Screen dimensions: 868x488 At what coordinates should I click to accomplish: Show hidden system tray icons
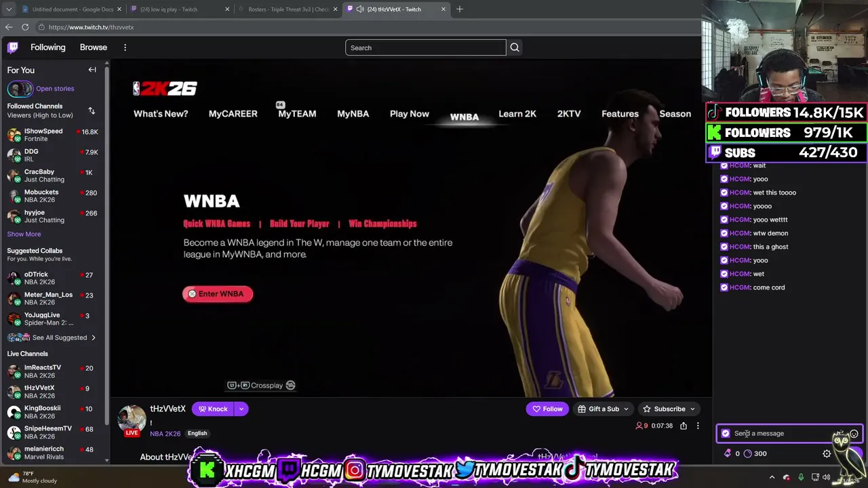coord(772,477)
